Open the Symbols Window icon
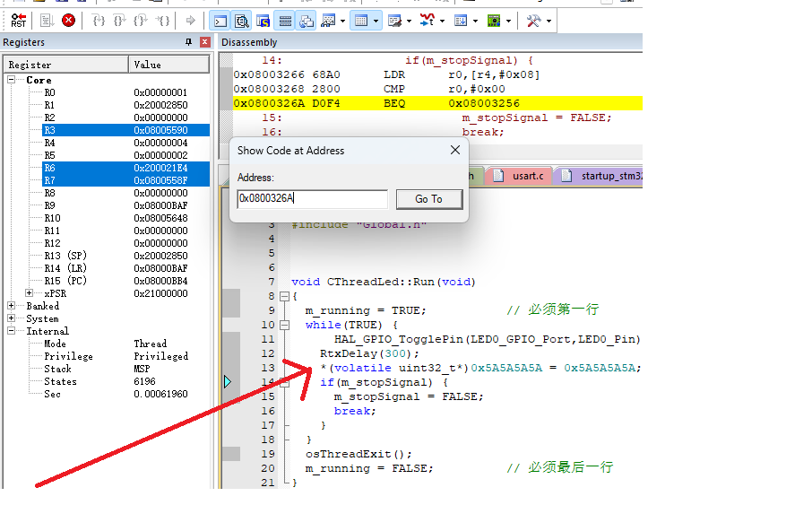812x505 pixels. [263, 21]
